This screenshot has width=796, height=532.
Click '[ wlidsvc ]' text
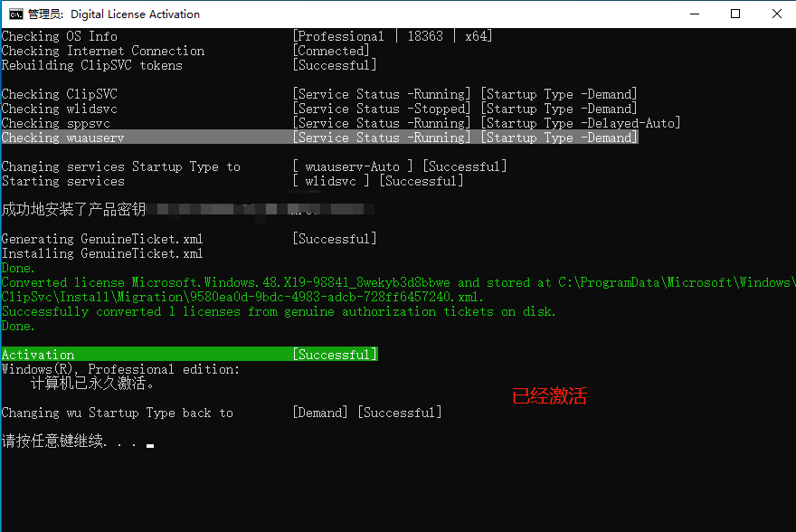point(331,181)
